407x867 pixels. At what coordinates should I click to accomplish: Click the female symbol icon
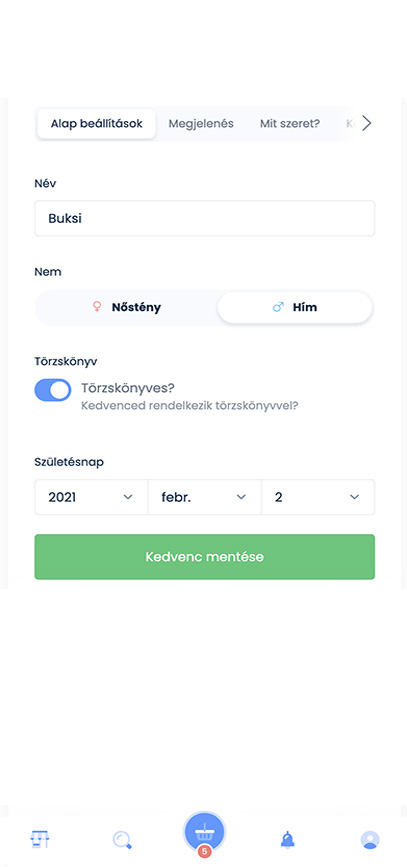pyautogui.click(x=97, y=307)
